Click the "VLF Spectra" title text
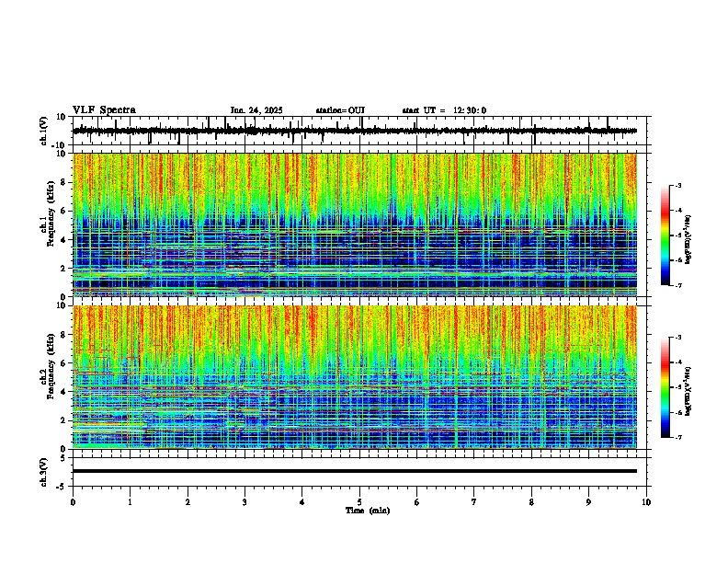 pyautogui.click(x=104, y=110)
